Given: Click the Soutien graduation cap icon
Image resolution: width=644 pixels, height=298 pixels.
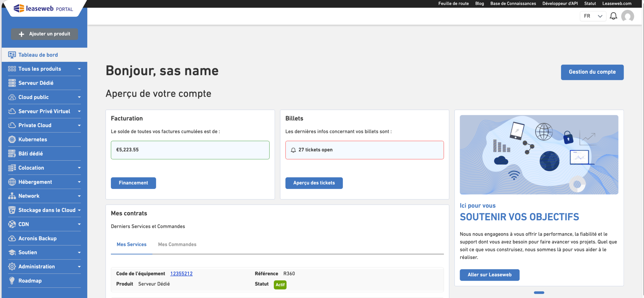Looking at the screenshot, I should [x=12, y=252].
